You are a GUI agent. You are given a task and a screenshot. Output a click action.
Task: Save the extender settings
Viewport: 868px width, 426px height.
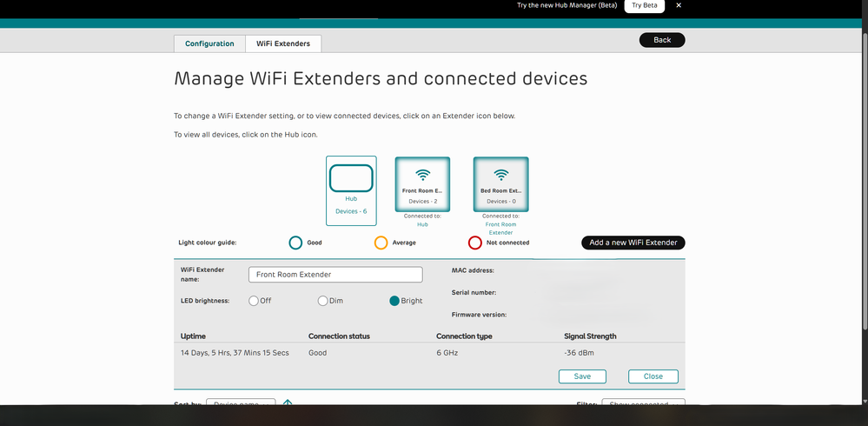coord(582,376)
